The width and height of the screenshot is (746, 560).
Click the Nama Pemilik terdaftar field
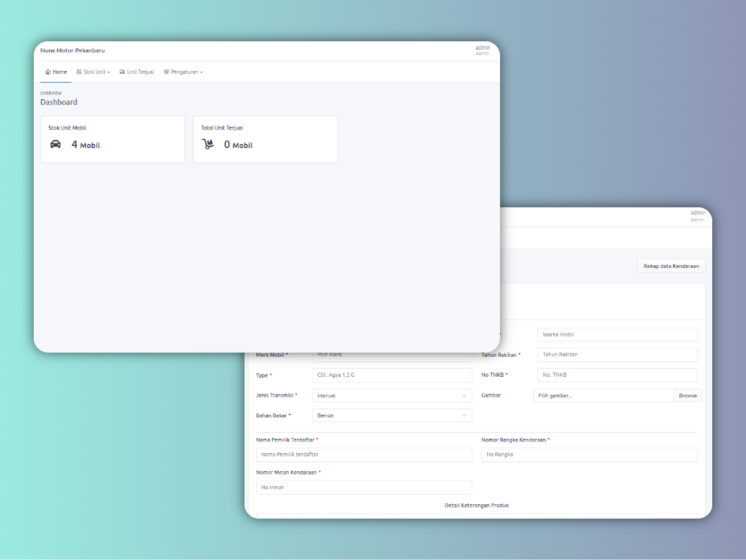click(364, 455)
